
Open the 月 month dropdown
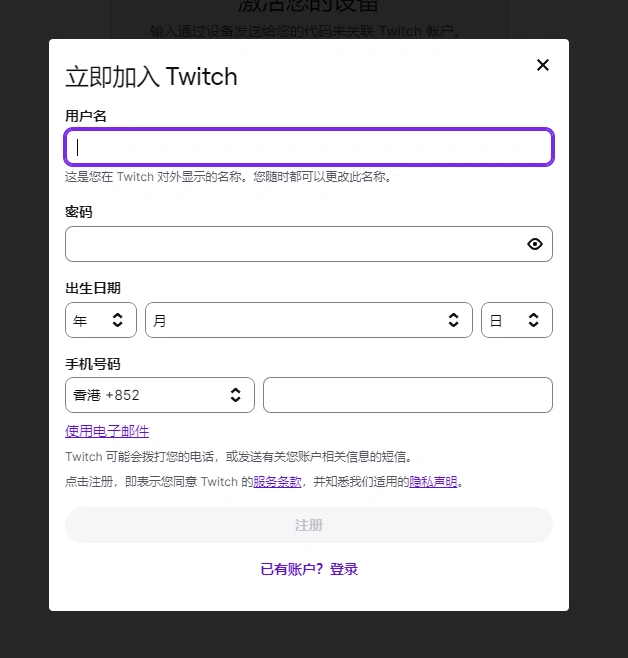309,320
